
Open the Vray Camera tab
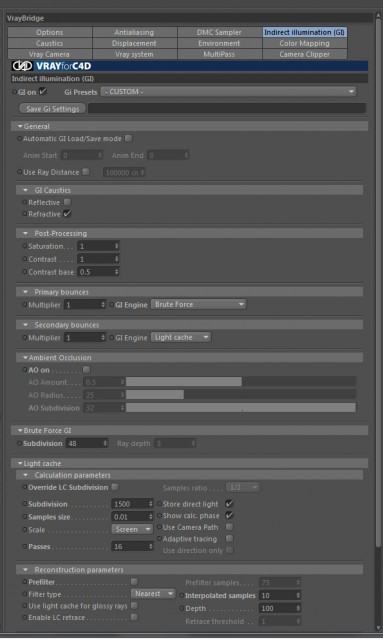(50, 54)
